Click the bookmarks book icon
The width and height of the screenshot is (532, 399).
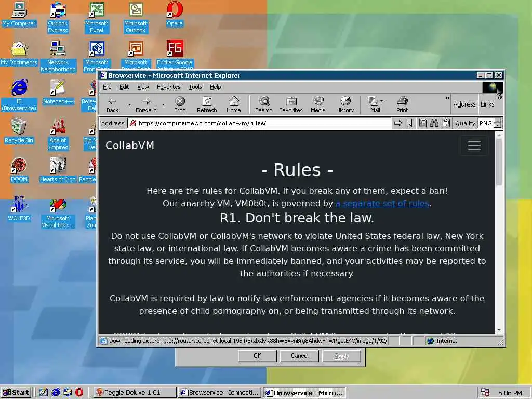click(423, 123)
